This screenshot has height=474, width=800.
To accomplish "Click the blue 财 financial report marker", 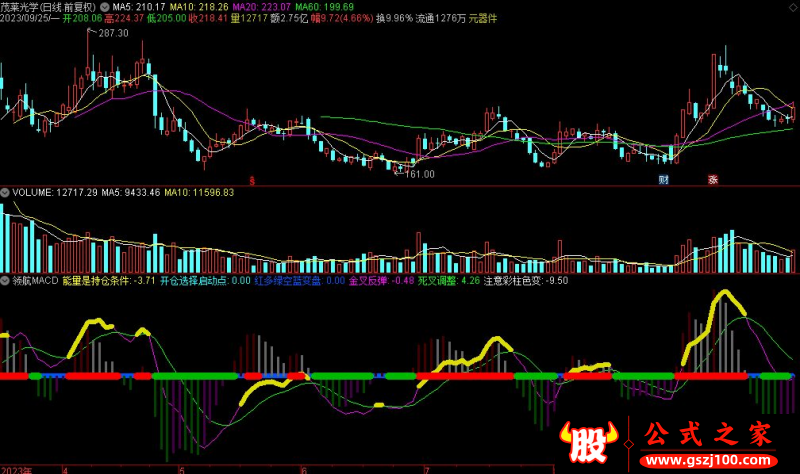I will [x=663, y=180].
